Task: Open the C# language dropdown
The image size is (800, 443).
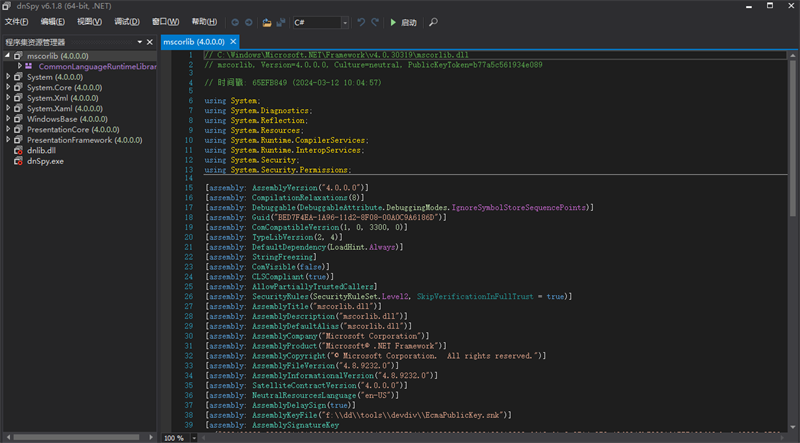Action: [321, 22]
